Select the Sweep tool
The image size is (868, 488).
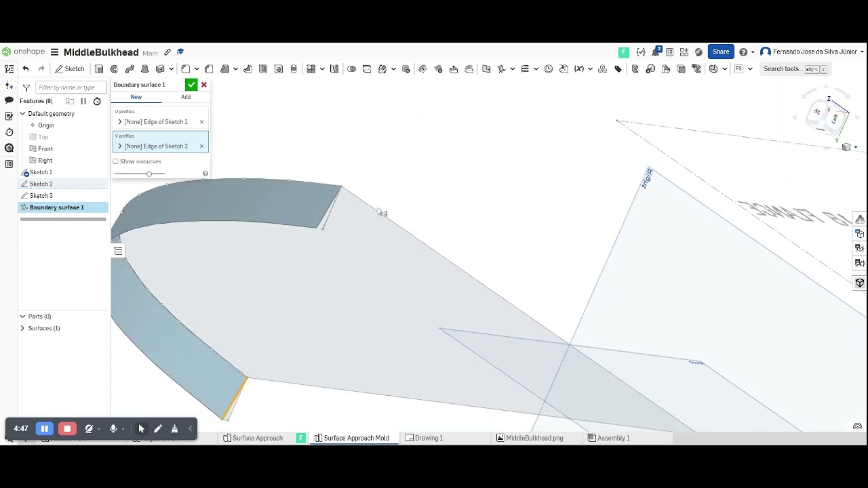130,69
